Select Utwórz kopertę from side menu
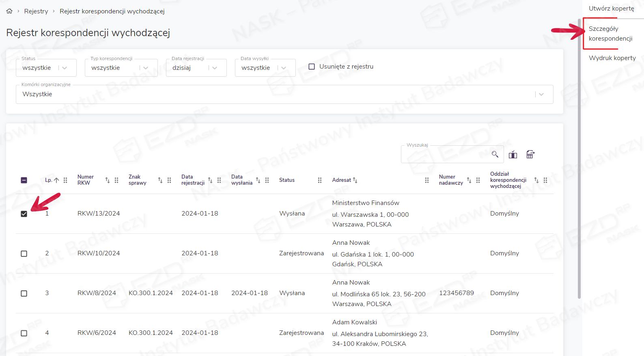This screenshot has height=356, width=644. [x=611, y=9]
